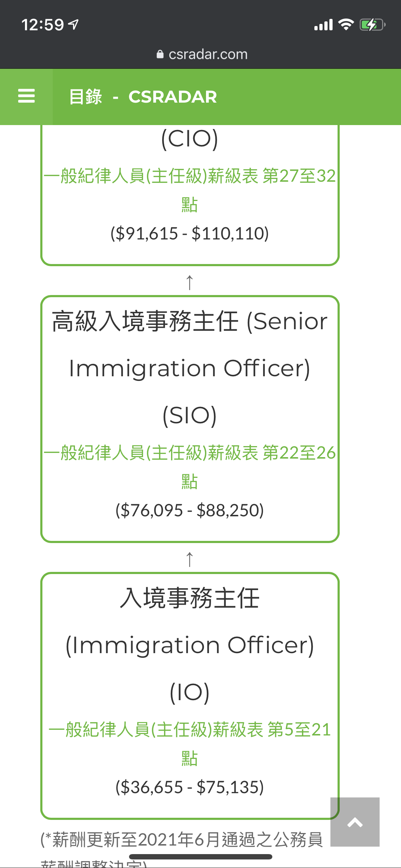Click the up arrow above IO box
Screen dimensions: 401x868
(x=190, y=559)
